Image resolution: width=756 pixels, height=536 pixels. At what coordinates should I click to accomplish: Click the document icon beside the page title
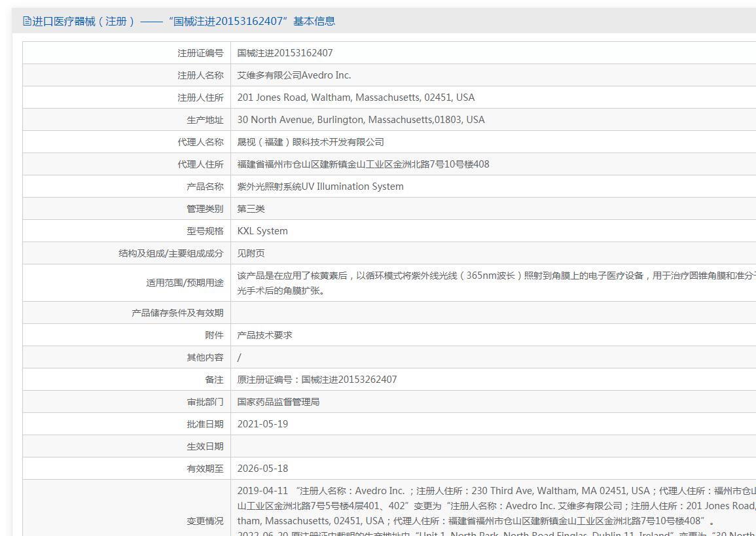27,21
